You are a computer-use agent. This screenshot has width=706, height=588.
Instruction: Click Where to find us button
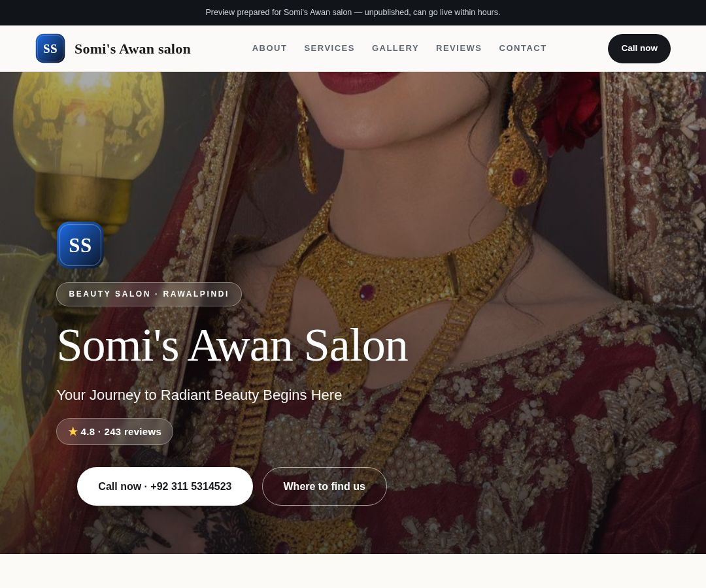point(324,486)
